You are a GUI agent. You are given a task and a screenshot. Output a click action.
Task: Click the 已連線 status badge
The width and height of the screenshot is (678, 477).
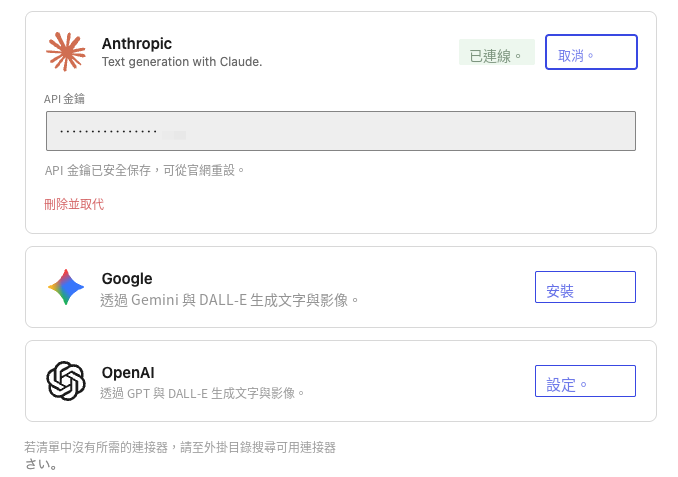pos(497,52)
